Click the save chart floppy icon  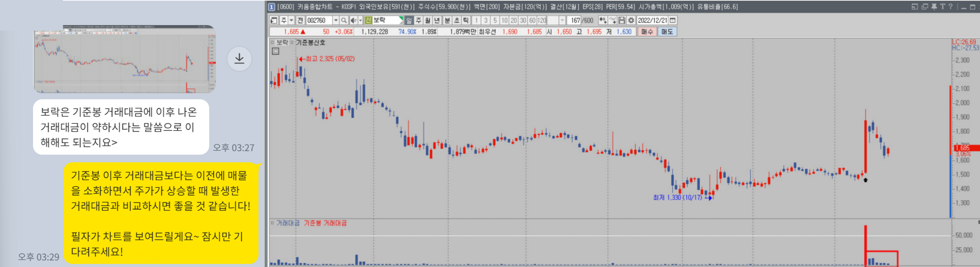click(x=622, y=20)
